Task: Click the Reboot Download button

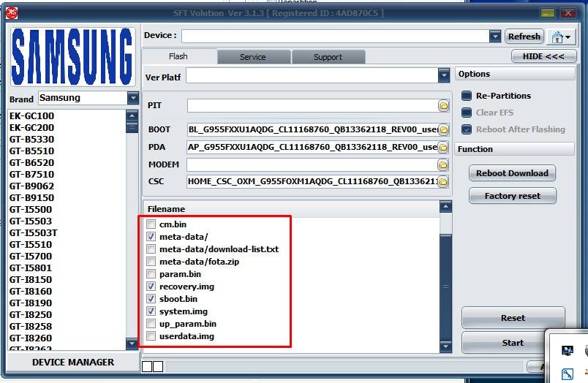Action: point(512,173)
